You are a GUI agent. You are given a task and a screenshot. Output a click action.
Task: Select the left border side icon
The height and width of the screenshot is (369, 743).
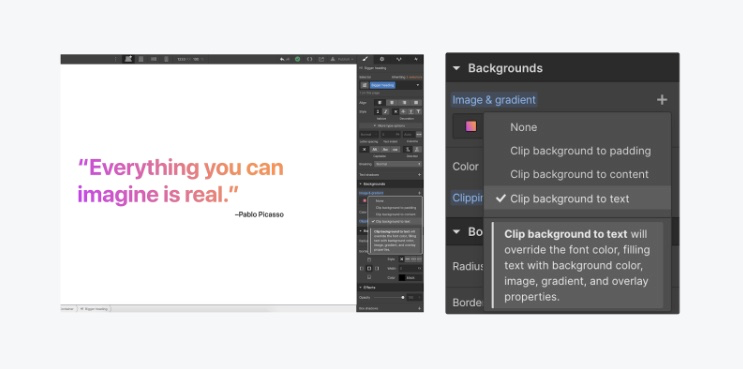(362, 268)
